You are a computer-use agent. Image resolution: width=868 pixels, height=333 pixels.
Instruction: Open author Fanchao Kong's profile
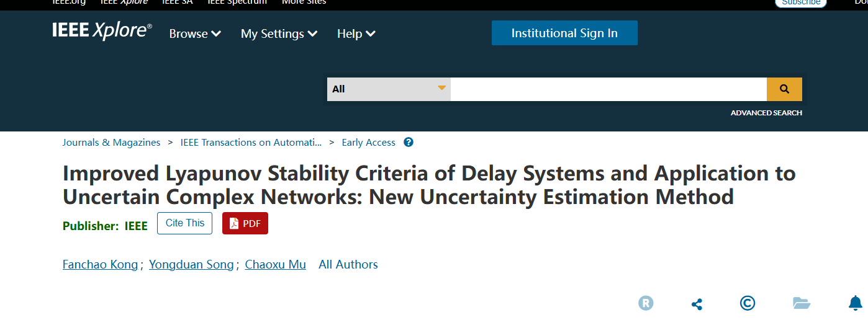pyautogui.click(x=100, y=265)
